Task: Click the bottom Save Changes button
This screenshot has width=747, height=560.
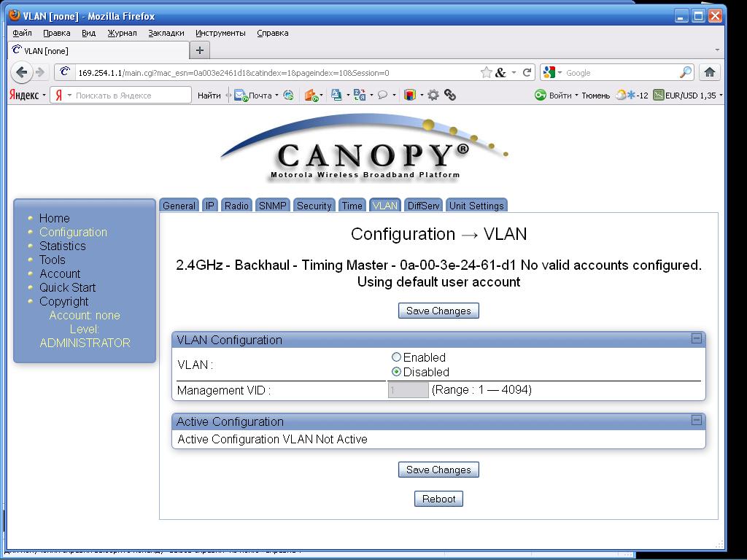Action: tap(438, 470)
